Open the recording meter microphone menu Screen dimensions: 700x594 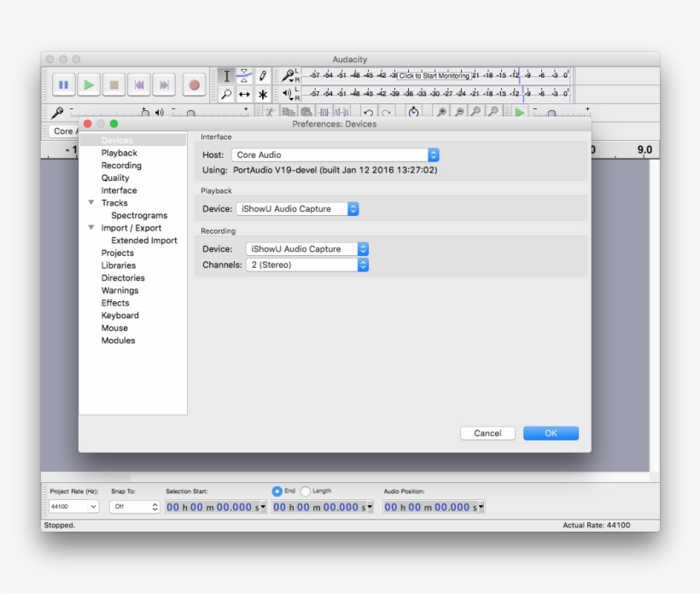[289, 75]
